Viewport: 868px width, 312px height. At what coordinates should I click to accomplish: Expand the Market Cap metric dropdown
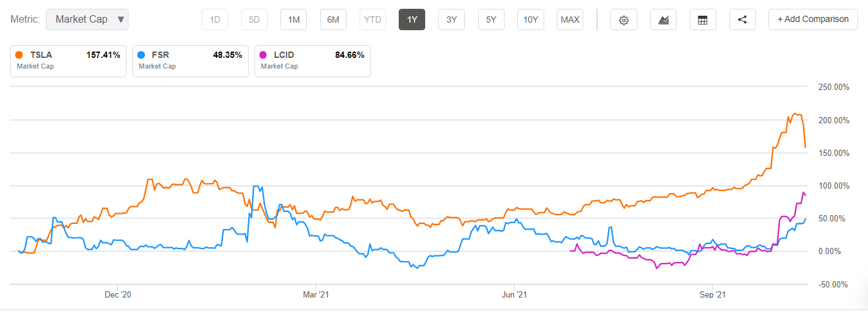[x=88, y=19]
